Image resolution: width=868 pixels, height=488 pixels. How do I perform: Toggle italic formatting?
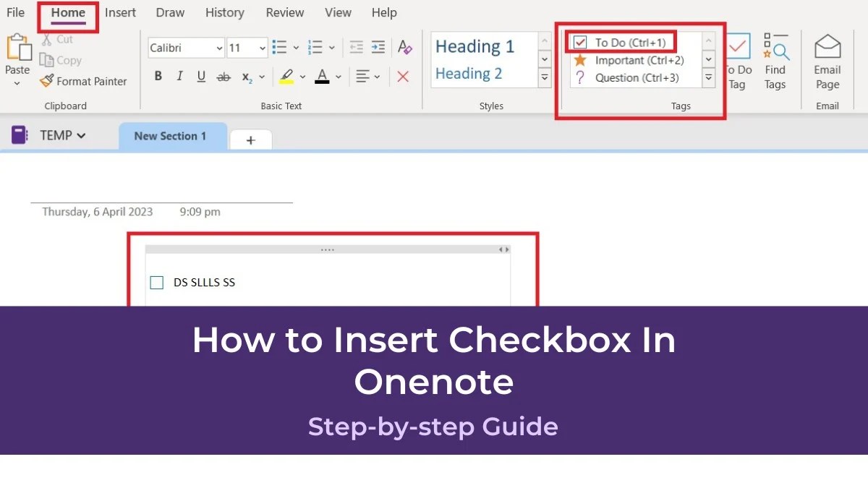click(179, 76)
